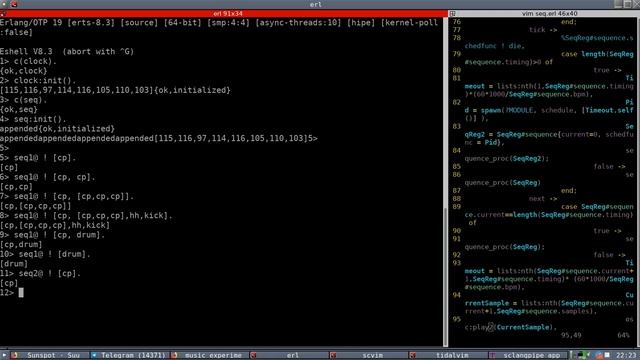Switch to the scvim taskbar window

369,355
